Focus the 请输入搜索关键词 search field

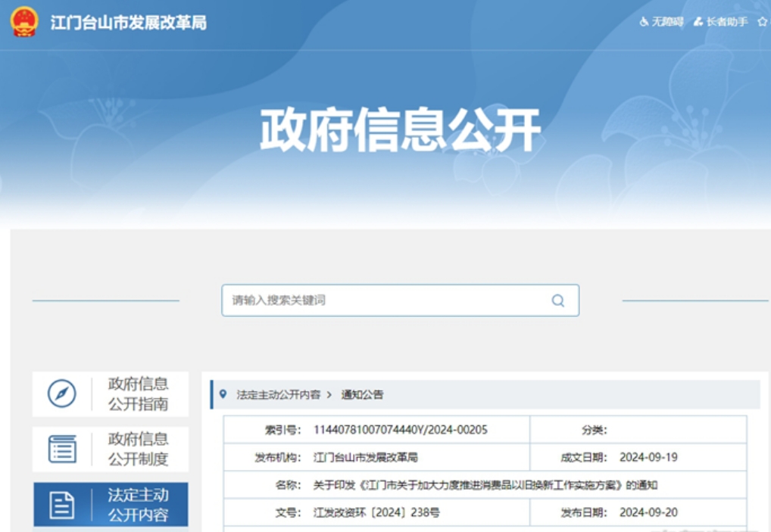400,300
